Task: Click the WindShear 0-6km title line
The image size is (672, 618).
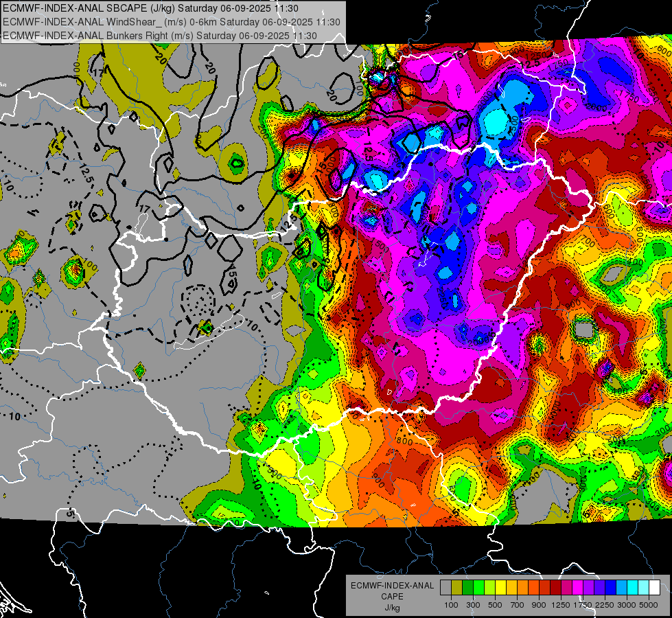Action: (x=172, y=22)
